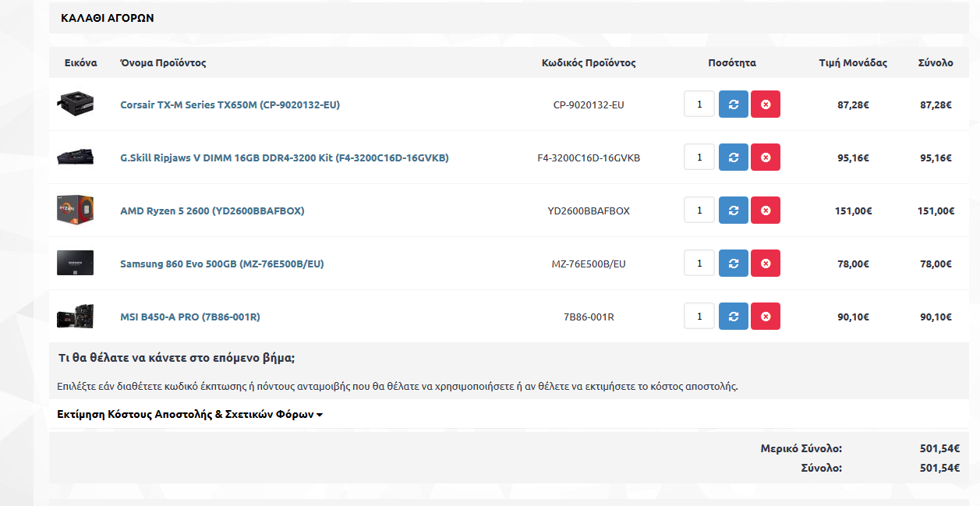The width and height of the screenshot is (980, 506).
Task: Refresh quantity for Corsair TX-M TX650M
Action: pos(733,104)
